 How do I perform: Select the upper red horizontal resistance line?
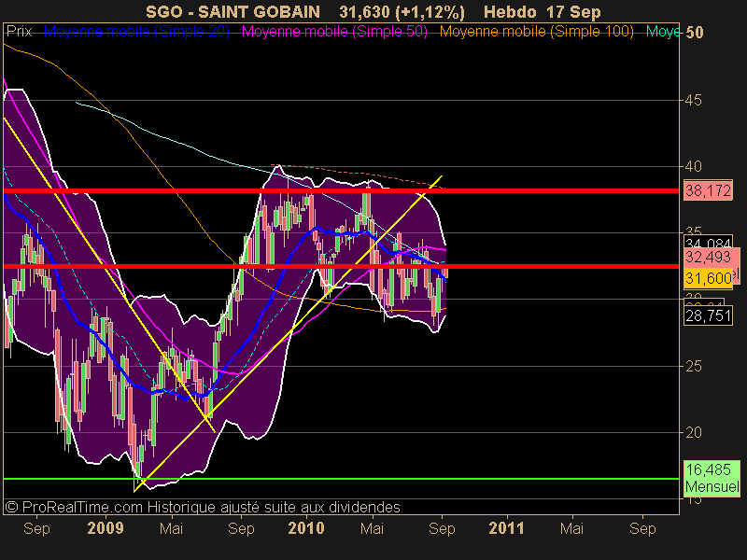[x=341, y=191]
